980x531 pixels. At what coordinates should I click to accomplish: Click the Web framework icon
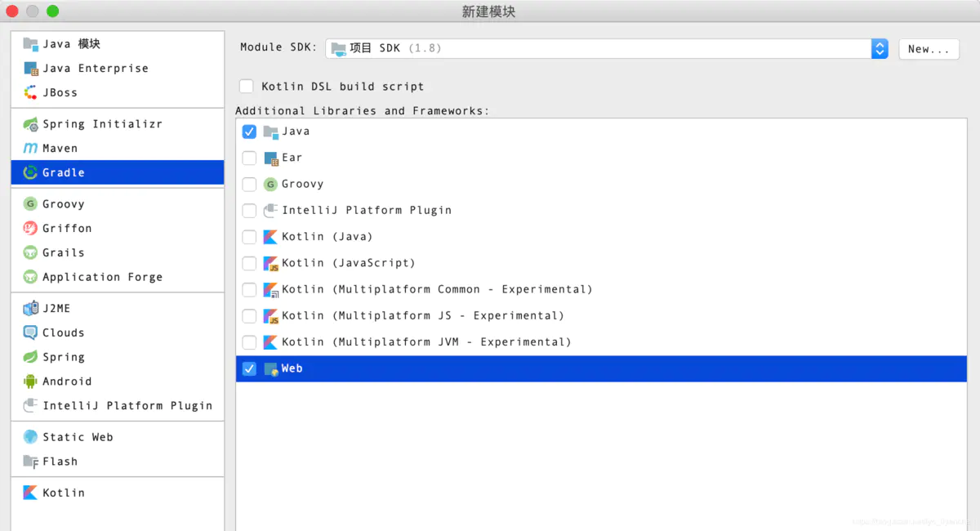coord(271,369)
